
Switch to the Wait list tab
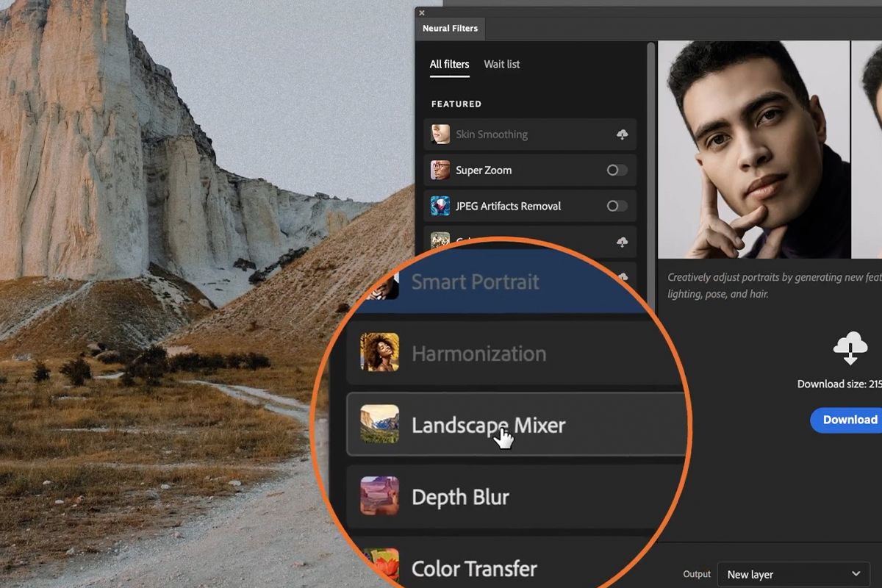501,65
